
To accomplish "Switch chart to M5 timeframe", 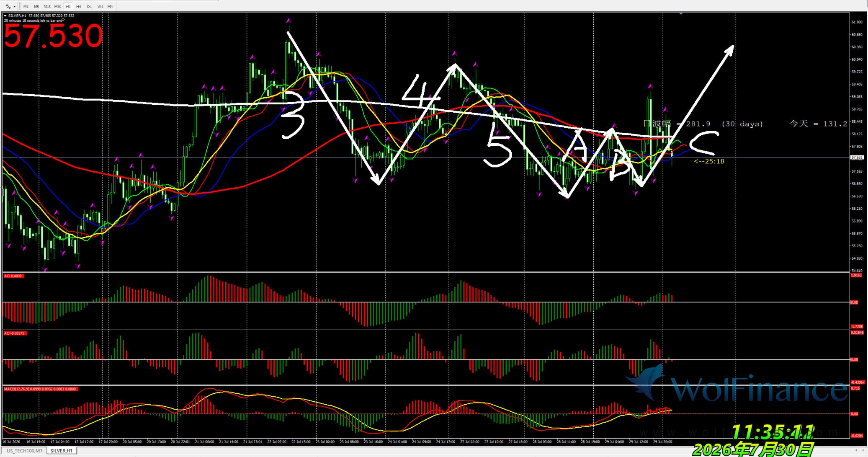I will (36, 6).
